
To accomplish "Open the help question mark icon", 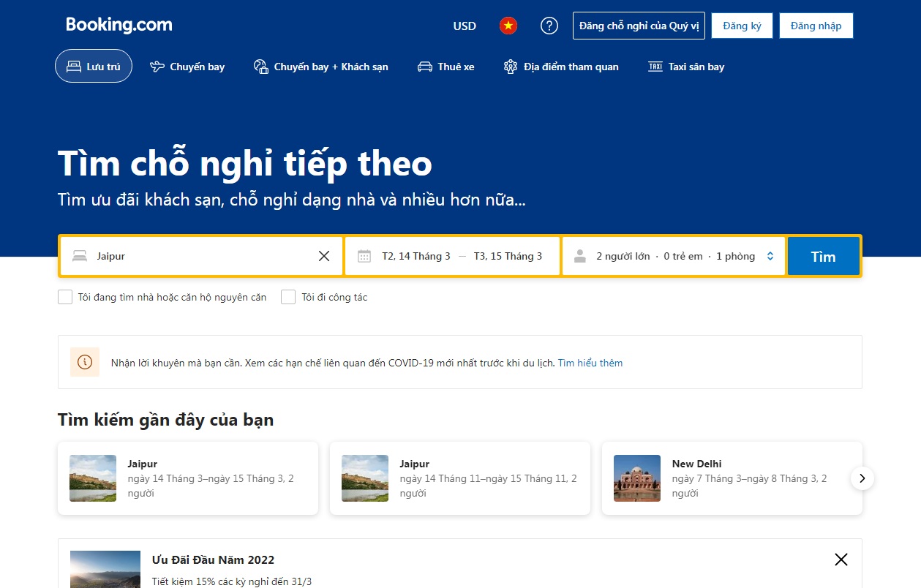I will click(549, 26).
